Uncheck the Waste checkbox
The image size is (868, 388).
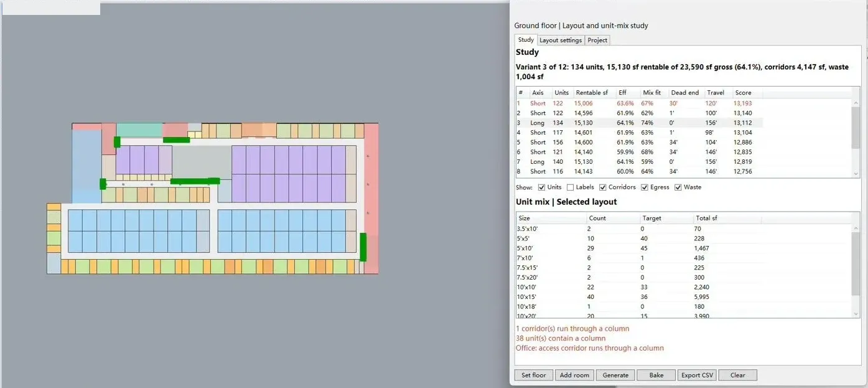coord(678,187)
